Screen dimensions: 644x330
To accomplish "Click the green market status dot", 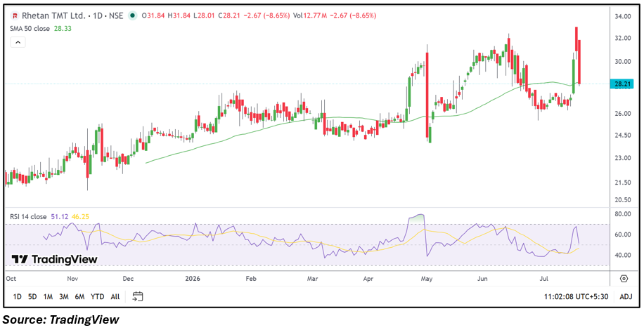I will click(x=132, y=16).
